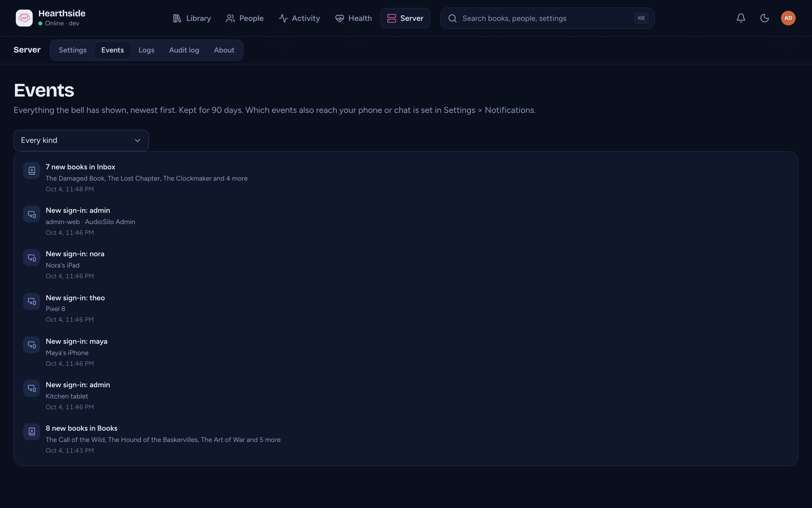The height and width of the screenshot is (508, 812).
Task: Click the device icon for nora sign-in
Action: click(x=32, y=258)
